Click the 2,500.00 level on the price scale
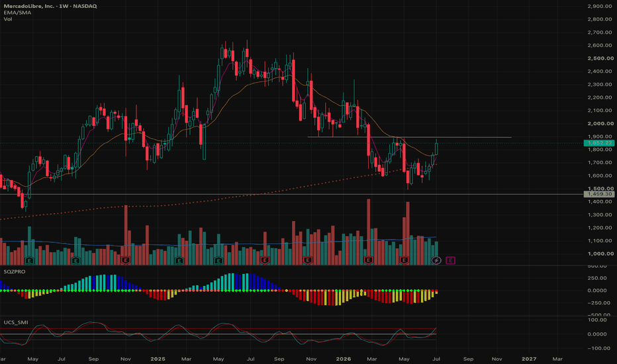This screenshot has width=617, height=364. click(x=600, y=58)
